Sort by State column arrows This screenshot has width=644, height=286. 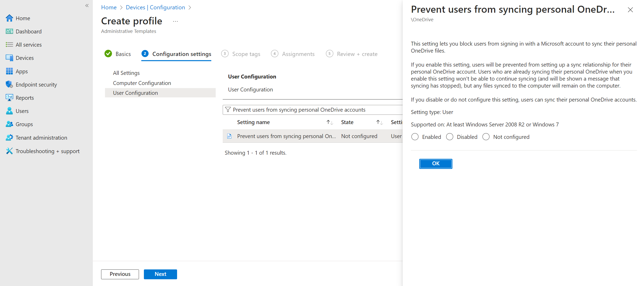(x=380, y=122)
